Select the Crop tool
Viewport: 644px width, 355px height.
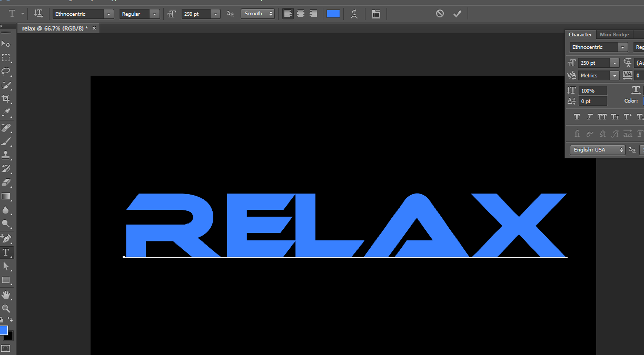coord(7,98)
